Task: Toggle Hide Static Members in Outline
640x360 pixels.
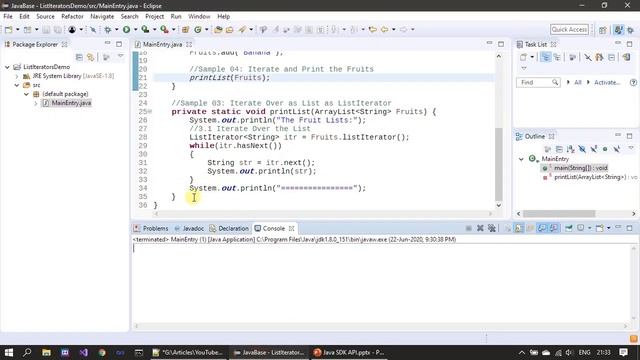Action: tap(593, 149)
